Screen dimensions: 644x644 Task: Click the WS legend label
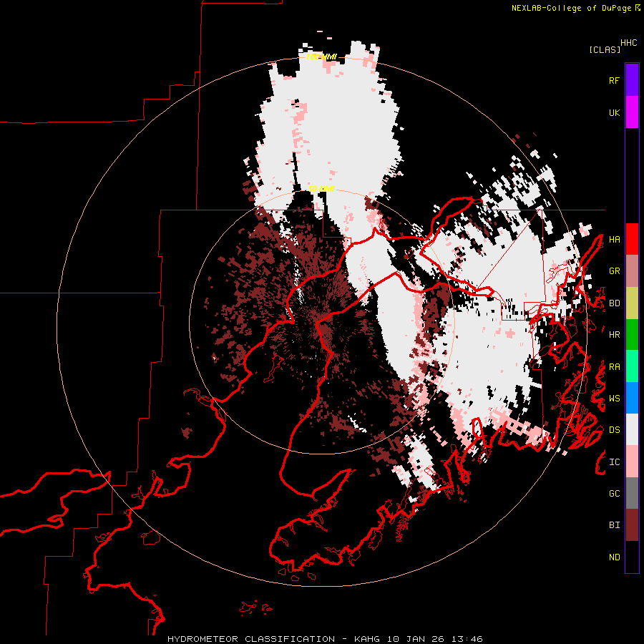point(614,399)
